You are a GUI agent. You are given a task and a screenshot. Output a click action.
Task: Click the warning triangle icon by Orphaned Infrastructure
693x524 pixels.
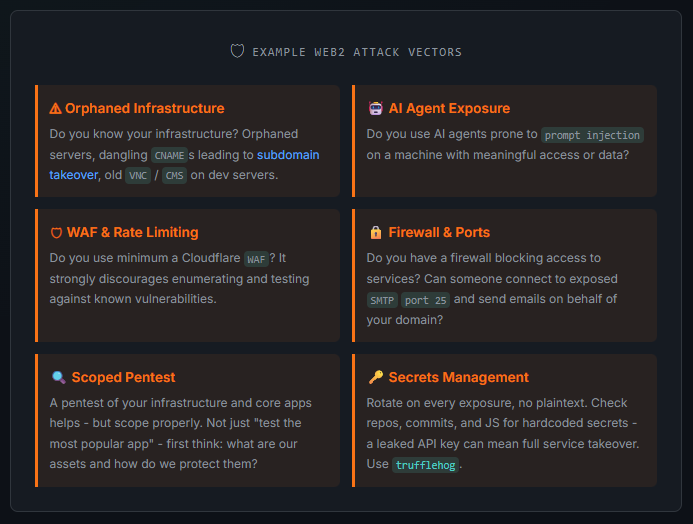click(55, 108)
